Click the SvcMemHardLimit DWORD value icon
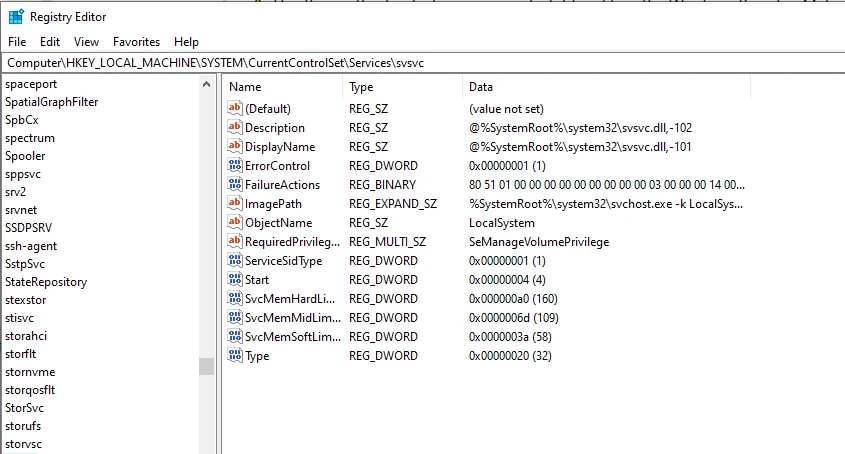 pos(234,298)
